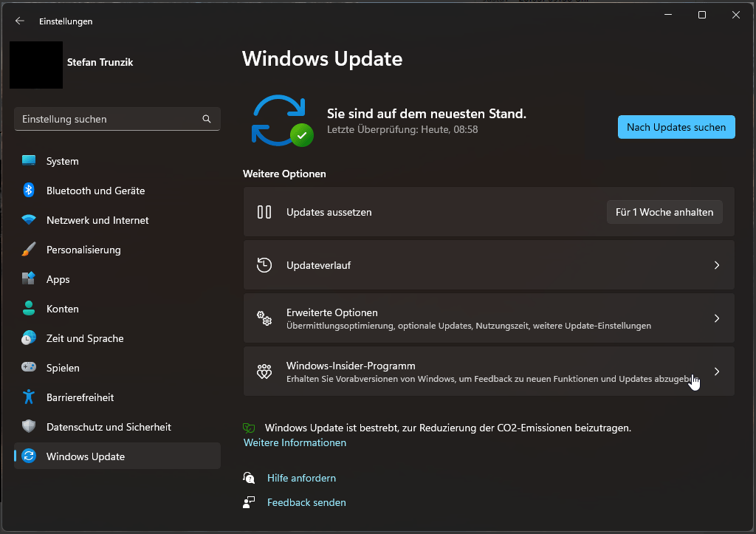Image resolution: width=756 pixels, height=534 pixels.
Task: Open the Konten settings section
Action: click(63, 309)
